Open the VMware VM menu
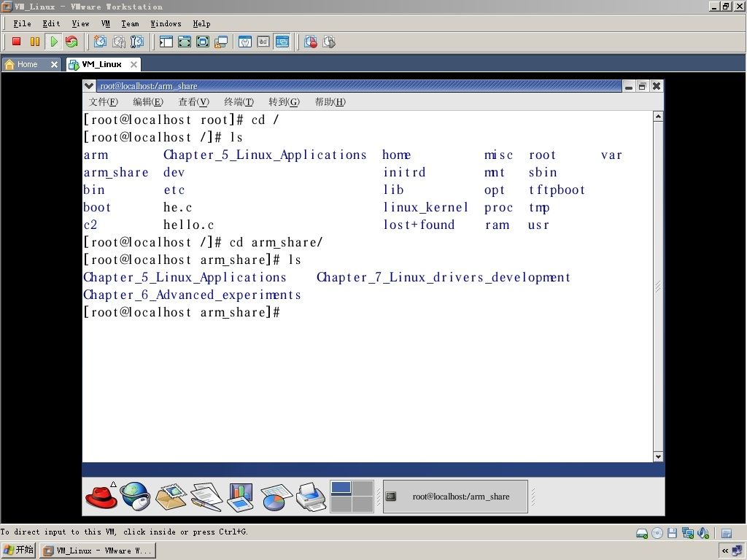 coord(105,23)
